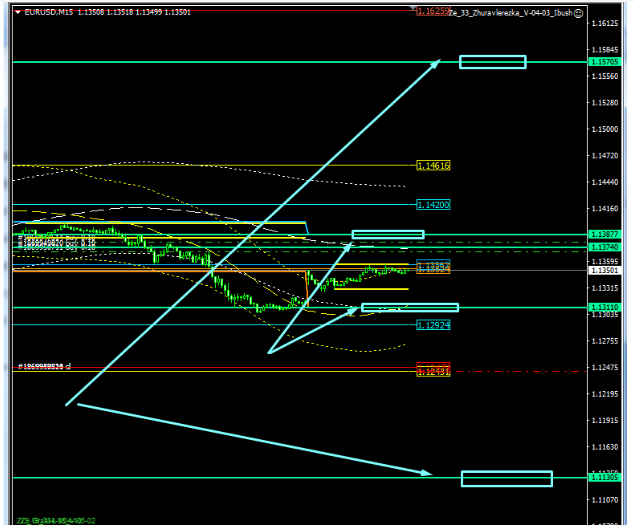Click the current price 1.13501 axis marker

[x=603, y=270]
